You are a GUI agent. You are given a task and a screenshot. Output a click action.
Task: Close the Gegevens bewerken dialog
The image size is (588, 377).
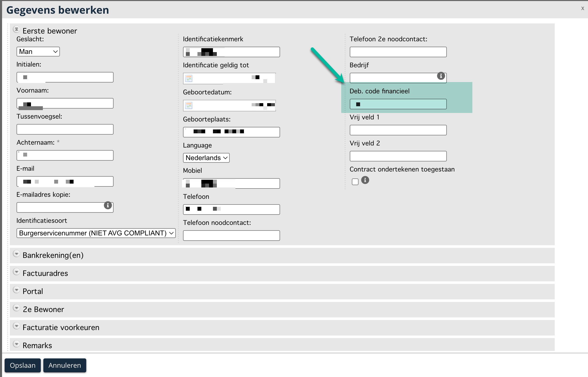coord(582,9)
